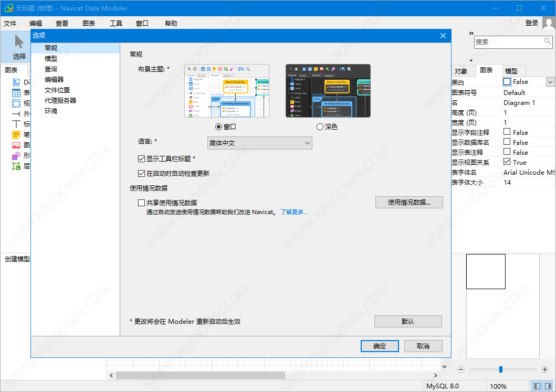Screen dimensions: 556x392
Task: Open the language dropdown
Action: pyautogui.click(x=259, y=143)
